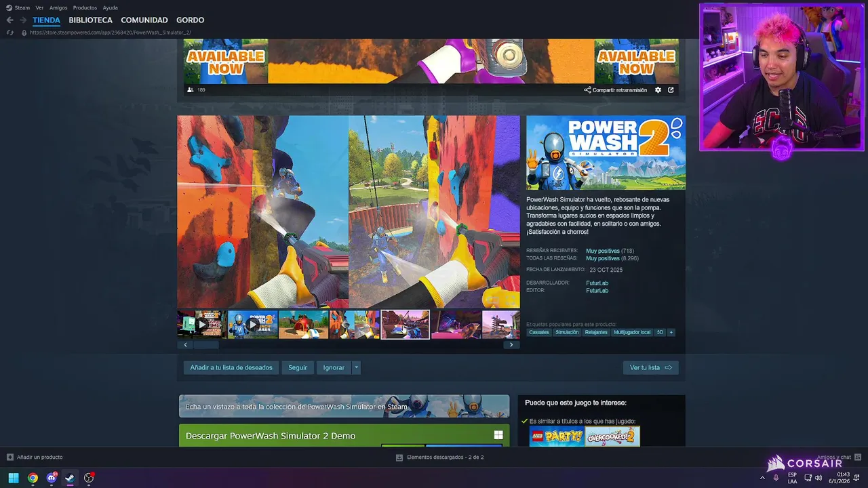Image resolution: width=868 pixels, height=488 pixels.
Task: Click the ESP LAA language indicator
Action: click(x=792, y=478)
